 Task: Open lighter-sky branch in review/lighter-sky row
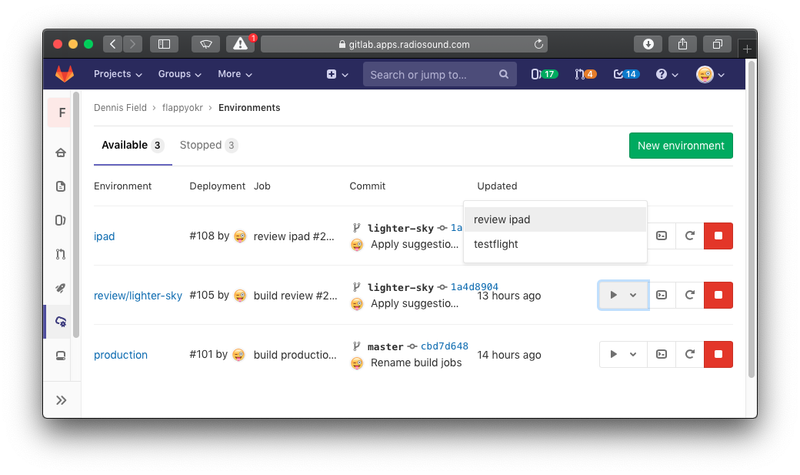pyautogui.click(x=401, y=287)
